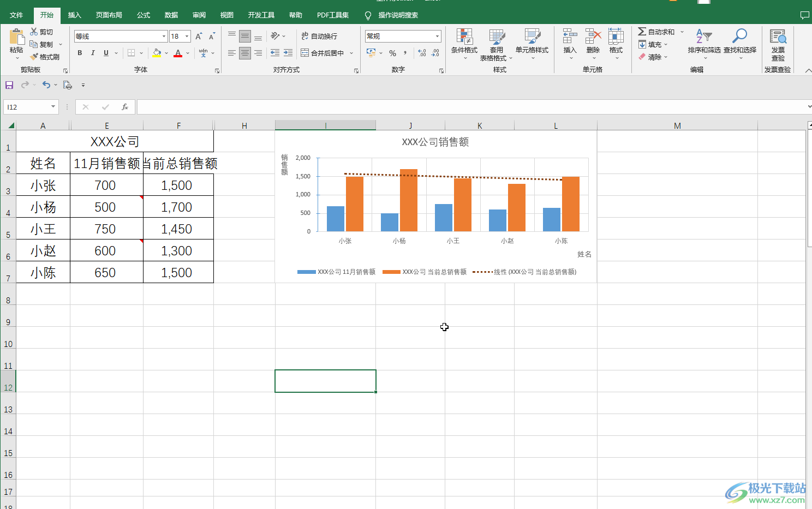The width and height of the screenshot is (812, 509).
Task: Open font color dropdown arrow
Action: 188,53
